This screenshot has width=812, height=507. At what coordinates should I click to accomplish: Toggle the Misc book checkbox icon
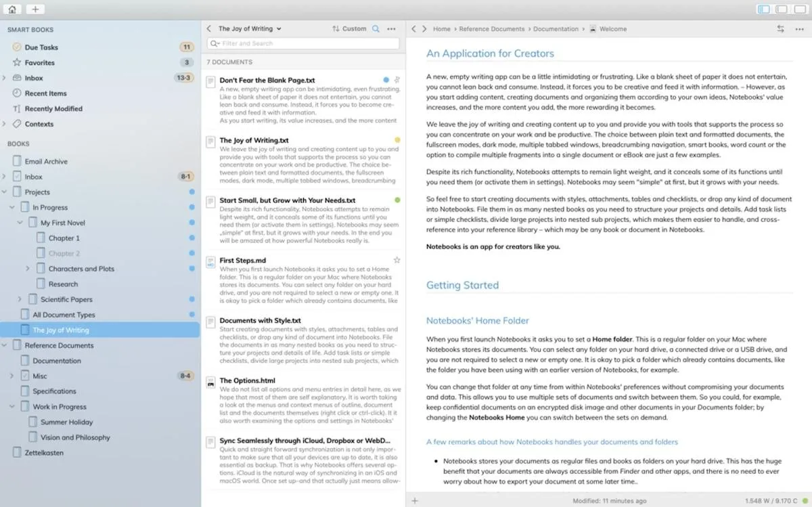25,376
